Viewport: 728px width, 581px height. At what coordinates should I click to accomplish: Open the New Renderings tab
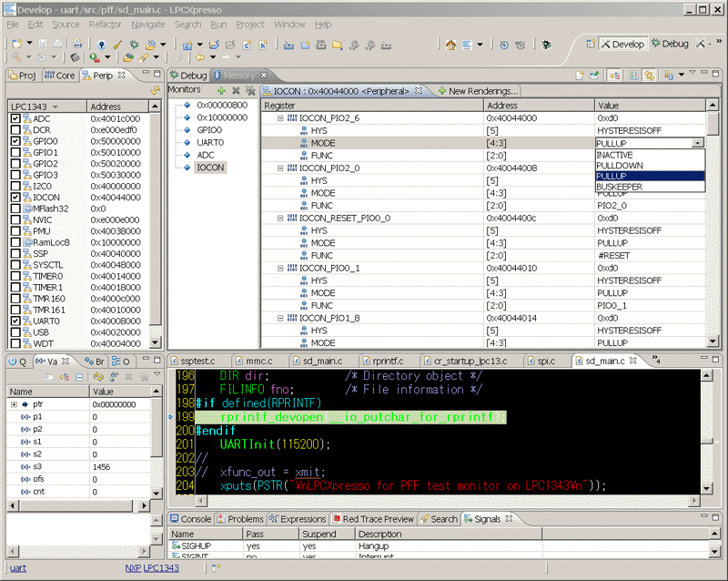pos(477,91)
